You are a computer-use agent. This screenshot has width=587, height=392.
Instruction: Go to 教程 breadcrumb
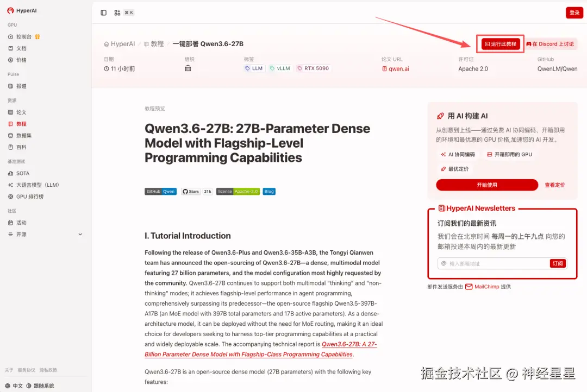(154, 44)
